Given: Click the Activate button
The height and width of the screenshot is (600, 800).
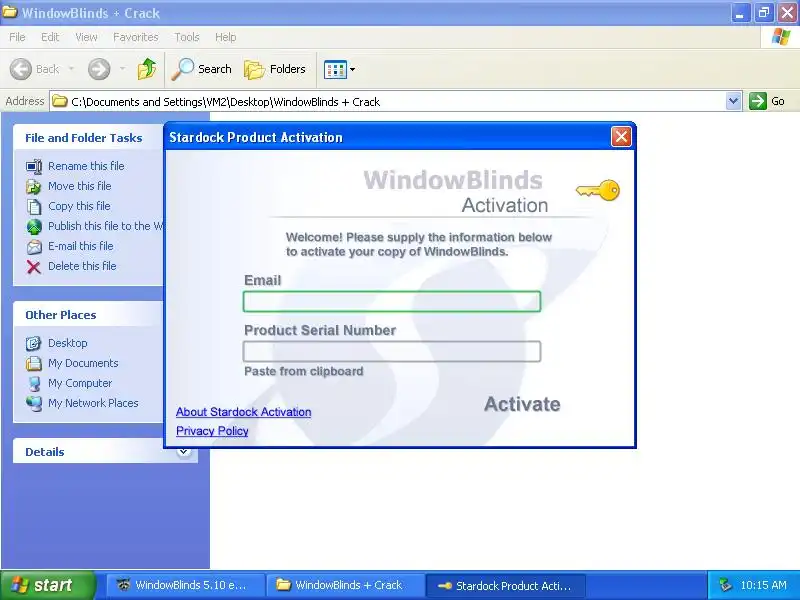Looking at the screenshot, I should point(522,404).
